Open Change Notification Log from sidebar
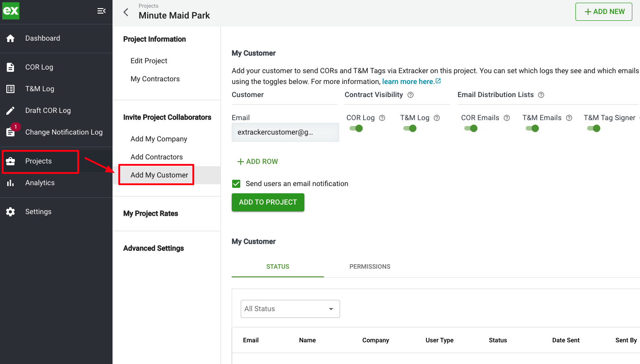This screenshot has height=364, width=640. pyautogui.click(x=64, y=132)
